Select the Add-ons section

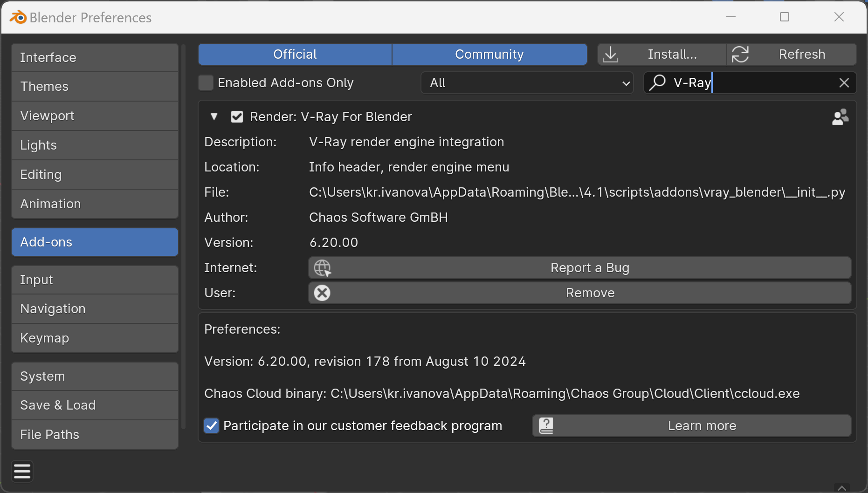[x=95, y=242]
